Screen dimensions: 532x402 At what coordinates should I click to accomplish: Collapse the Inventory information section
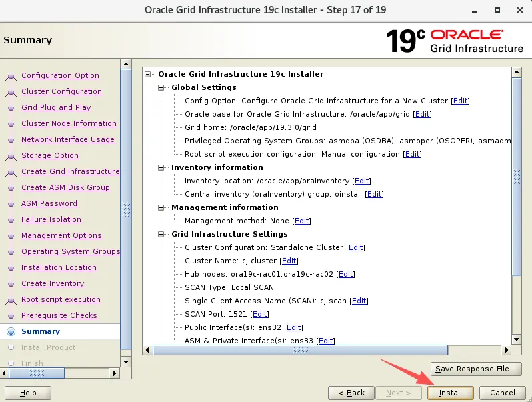coord(161,167)
